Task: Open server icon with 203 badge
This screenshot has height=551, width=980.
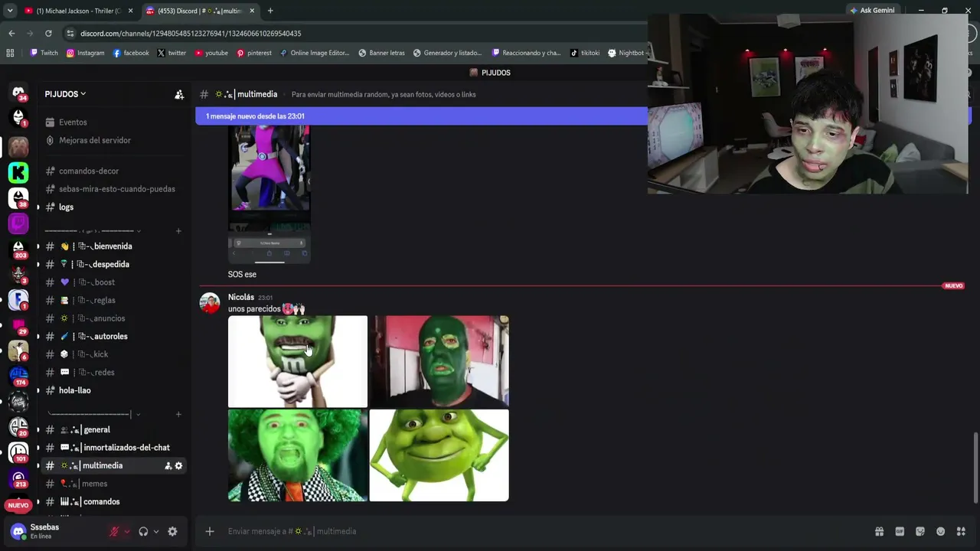Action: pyautogui.click(x=18, y=249)
